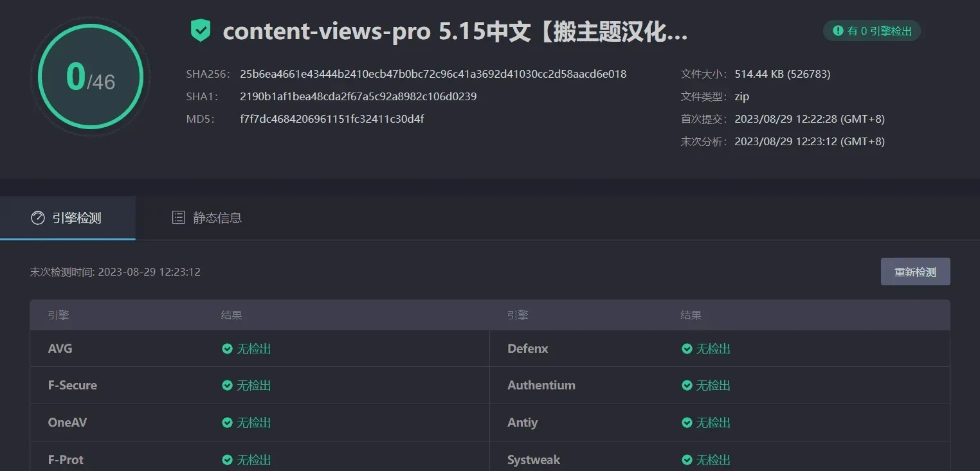Viewport: 980px width, 471px height.
Task: Click the check icon in Defenx row
Action: [x=687, y=349]
